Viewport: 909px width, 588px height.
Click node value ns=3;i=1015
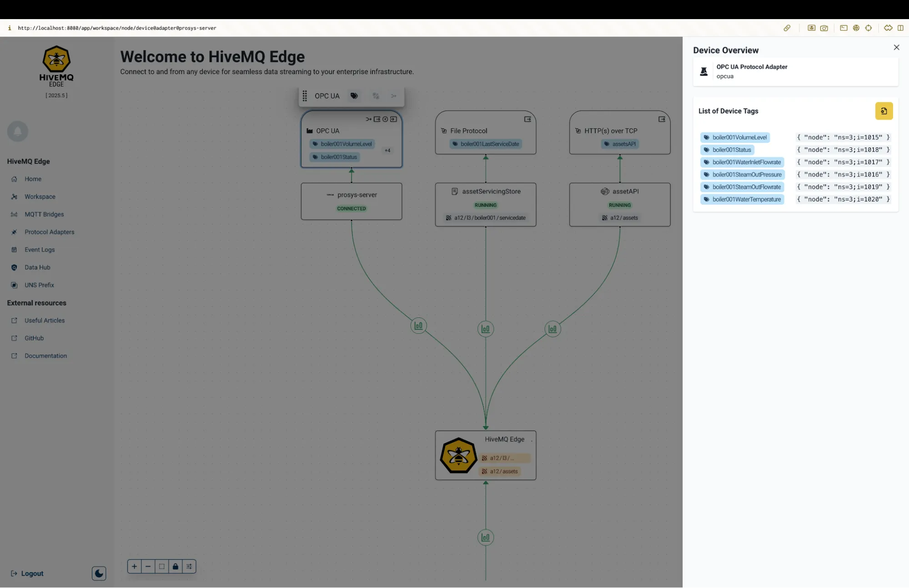pyautogui.click(x=843, y=137)
